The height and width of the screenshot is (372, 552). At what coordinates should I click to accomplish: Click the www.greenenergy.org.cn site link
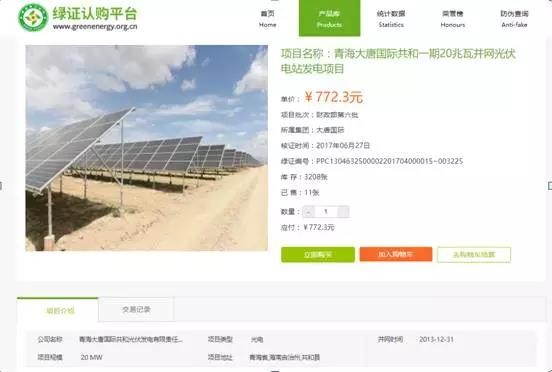[95, 27]
